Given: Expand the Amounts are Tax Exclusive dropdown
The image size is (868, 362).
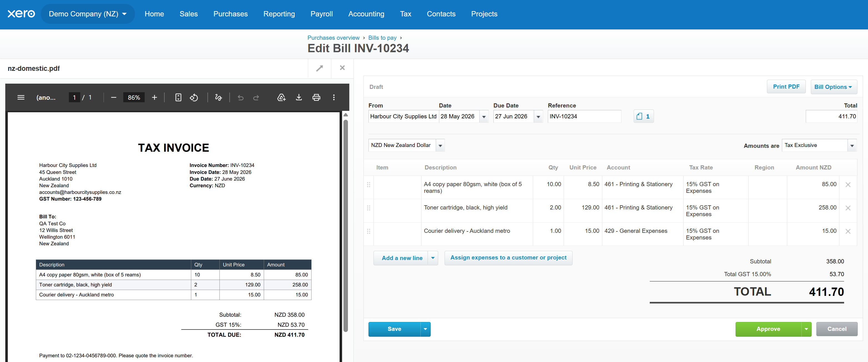Looking at the screenshot, I should pyautogui.click(x=852, y=145).
